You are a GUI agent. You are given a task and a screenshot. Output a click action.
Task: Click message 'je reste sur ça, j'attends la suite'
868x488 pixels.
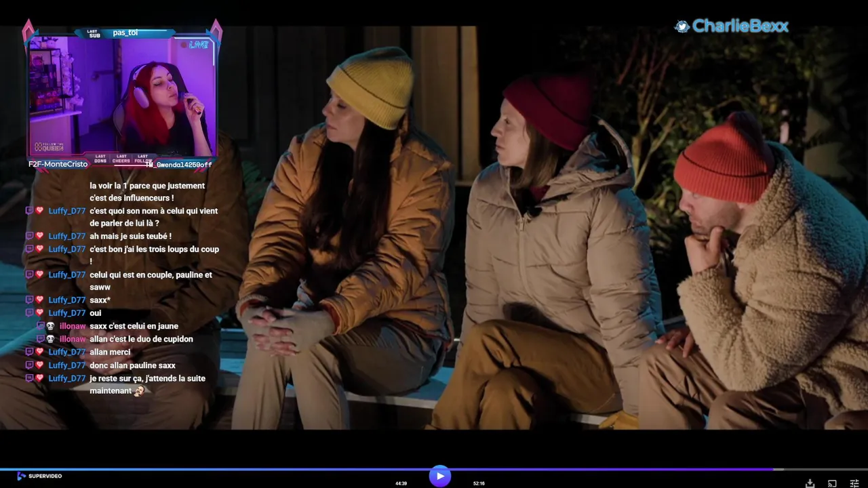(147, 384)
